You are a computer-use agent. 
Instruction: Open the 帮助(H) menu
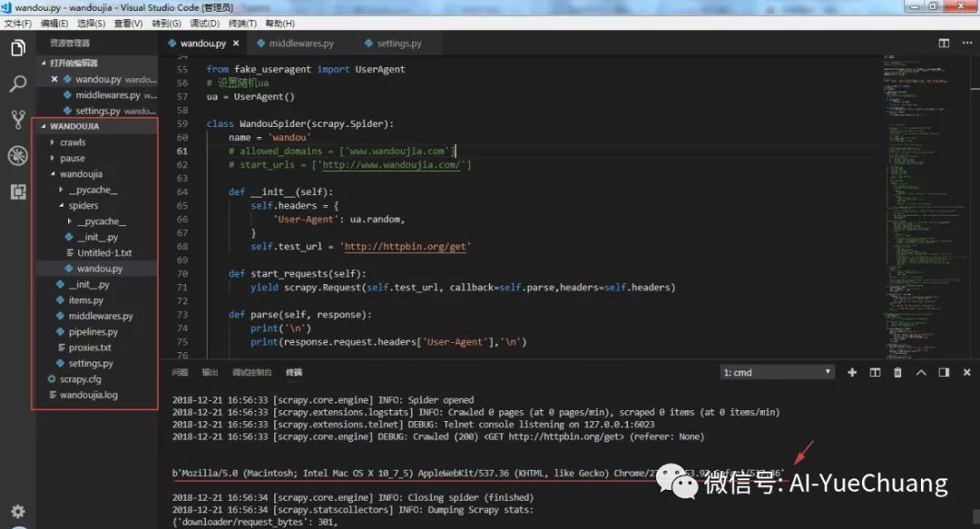click(x=280, y=23)
